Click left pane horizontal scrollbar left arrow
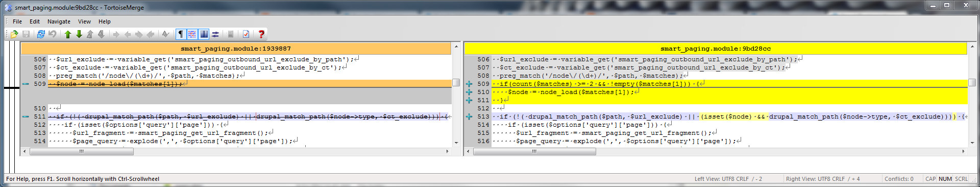The image size is (980, 187). pos(24,151)
